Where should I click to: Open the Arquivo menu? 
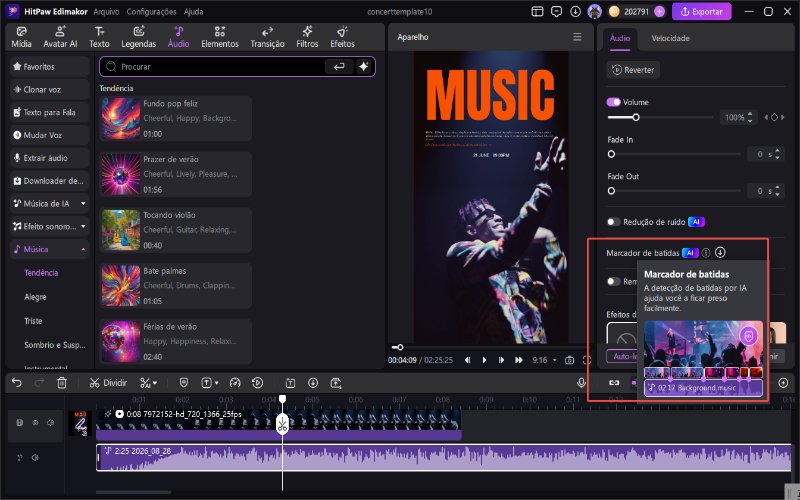[x=106, y=11]
